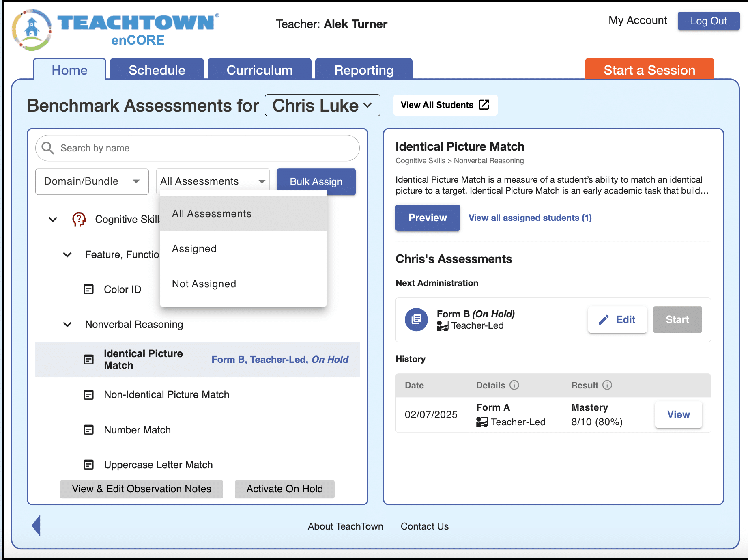The width and height of the screenshot is (748, 560).
Task: Click the pencil icon on the Edit button
Action: tap(604, 319)
